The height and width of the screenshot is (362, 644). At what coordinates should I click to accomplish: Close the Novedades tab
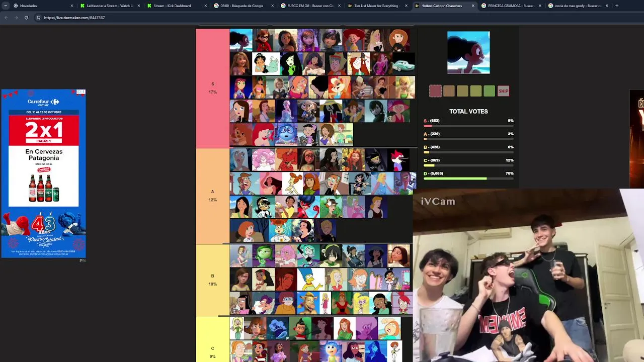71,6
